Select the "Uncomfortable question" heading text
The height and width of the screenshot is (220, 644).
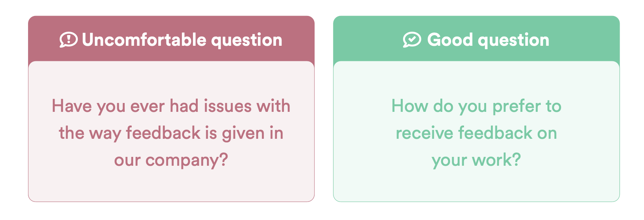[182, 40]
